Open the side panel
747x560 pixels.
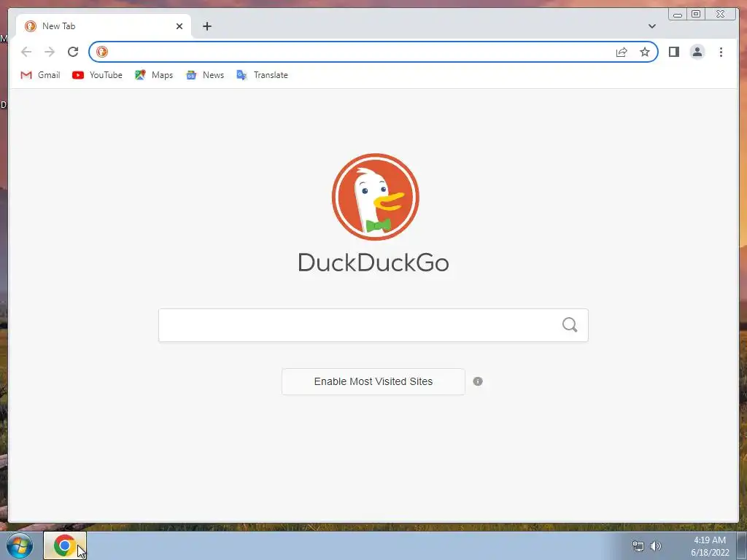pyautogui.click(x=673, y=52)
